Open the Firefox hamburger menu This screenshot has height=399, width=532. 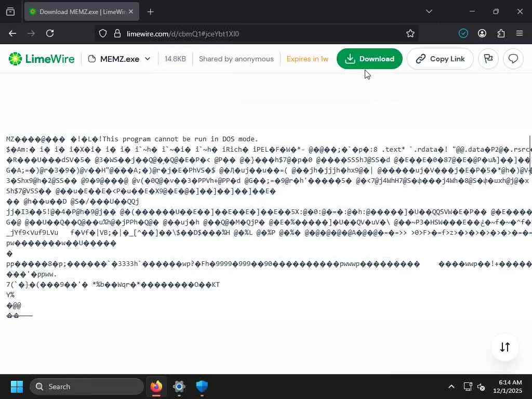[x=520, y=33]
